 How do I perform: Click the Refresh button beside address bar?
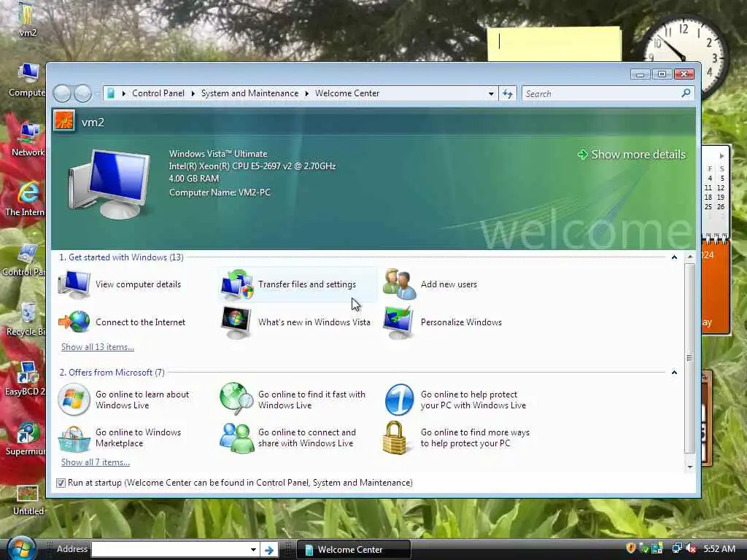click(508, 94)
